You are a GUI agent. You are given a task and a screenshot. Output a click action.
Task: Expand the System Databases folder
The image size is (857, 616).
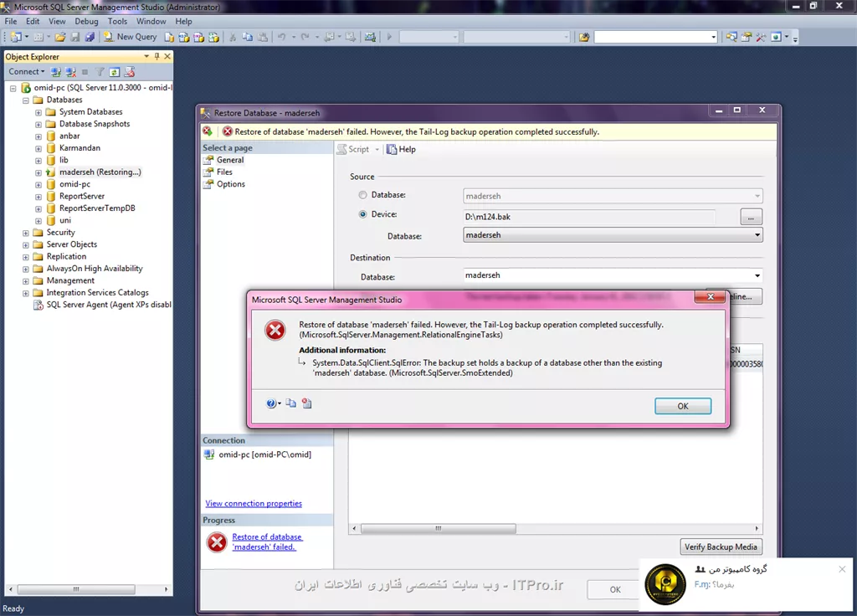[x=38, y=113]
